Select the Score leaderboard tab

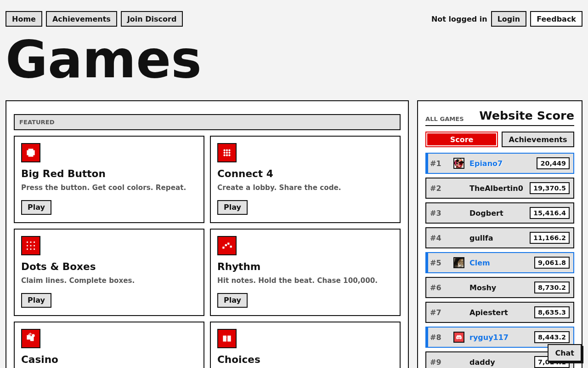coord(462,139)
